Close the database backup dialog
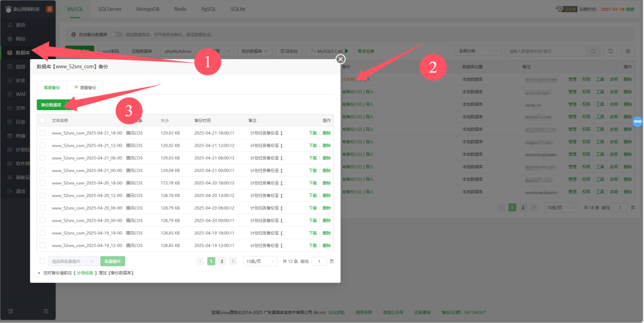 point(340,59)
